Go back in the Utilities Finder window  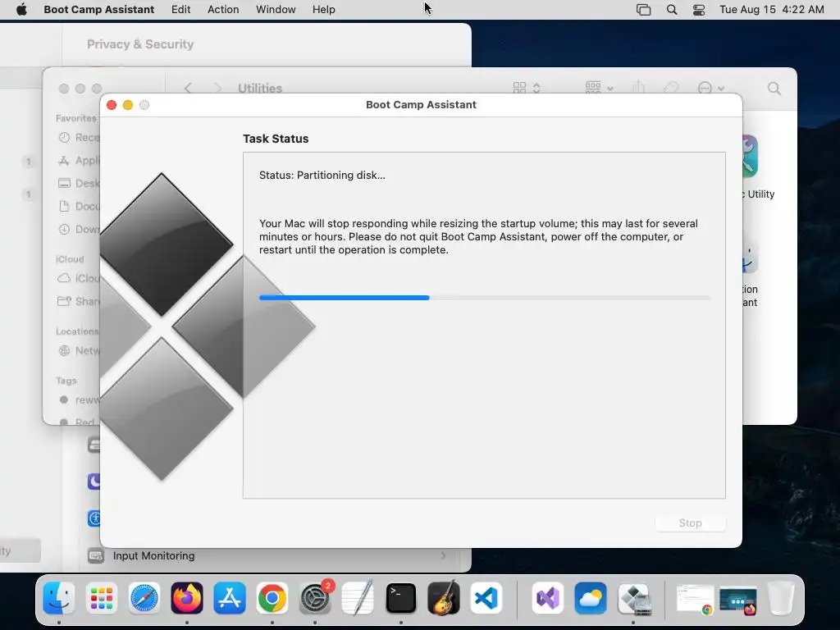[188, 89]
